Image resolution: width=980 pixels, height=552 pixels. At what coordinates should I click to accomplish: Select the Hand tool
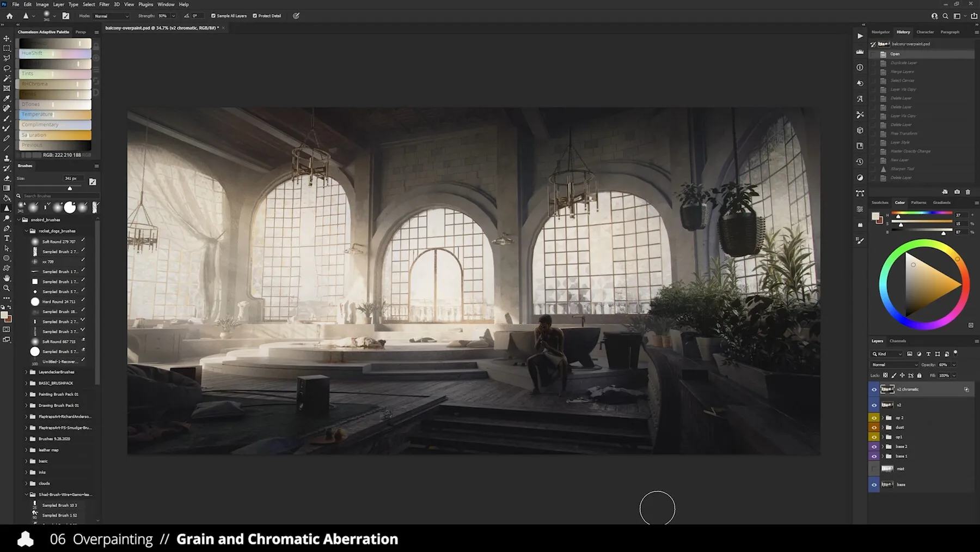[7, 278]
